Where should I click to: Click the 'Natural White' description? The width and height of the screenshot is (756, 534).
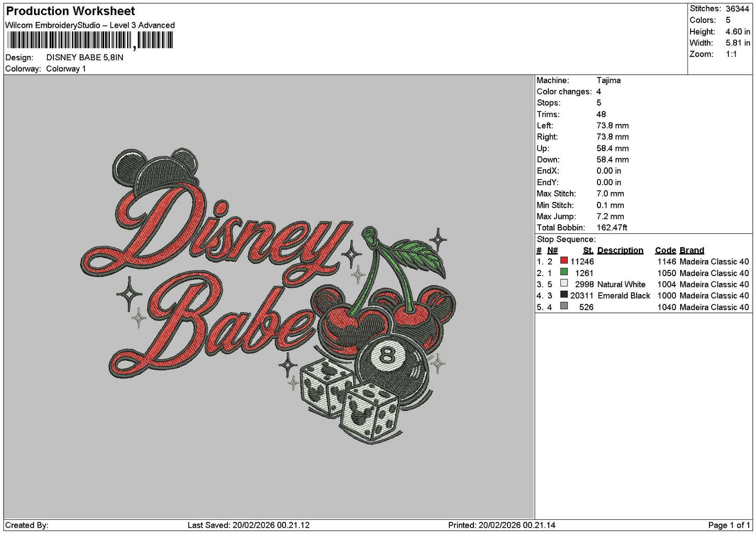coord(621,285)
